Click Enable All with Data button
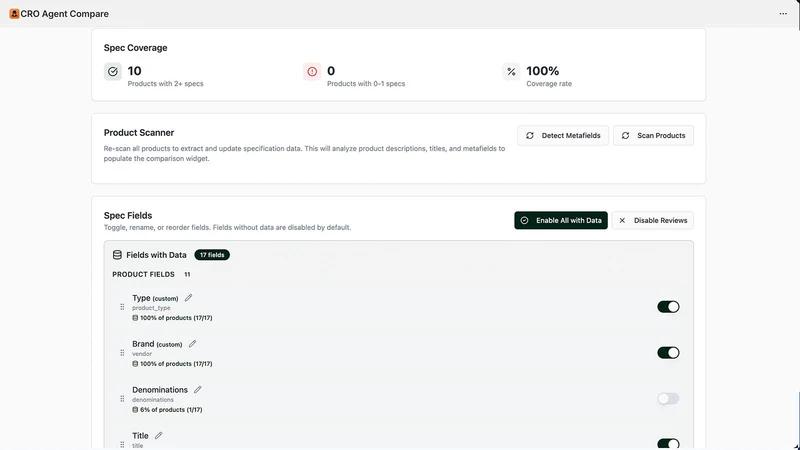Viewport: 800px width, 450px height. [x=561, y=220]
